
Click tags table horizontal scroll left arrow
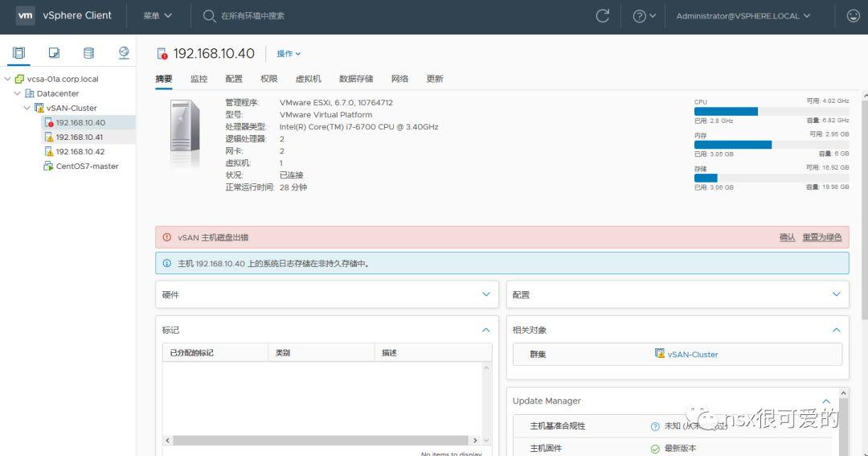point(168,440)
